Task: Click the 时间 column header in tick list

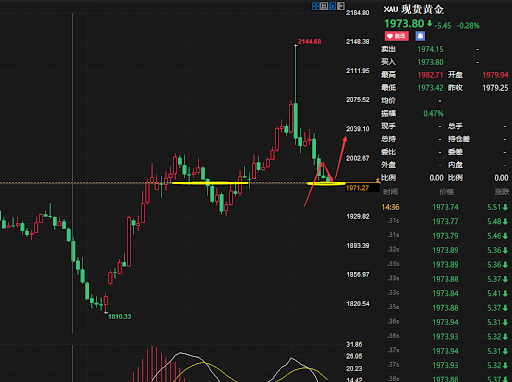Action: tap(390, 192)
